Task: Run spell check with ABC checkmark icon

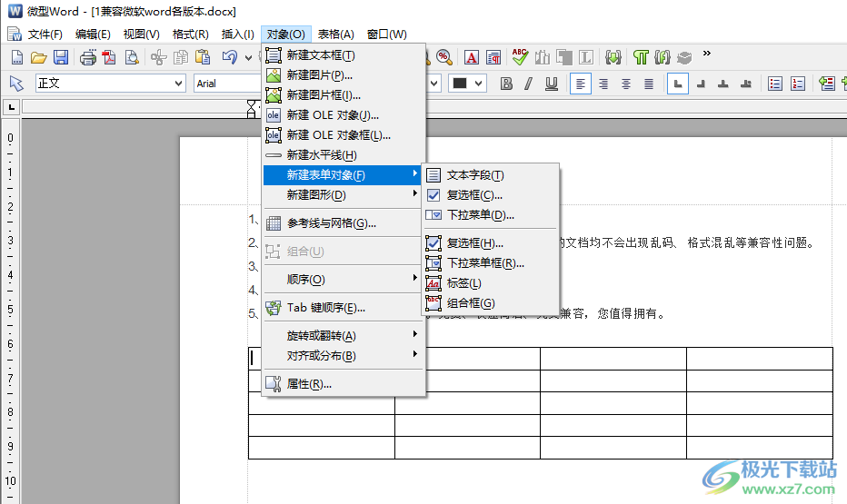Action: tap(520, 56)
